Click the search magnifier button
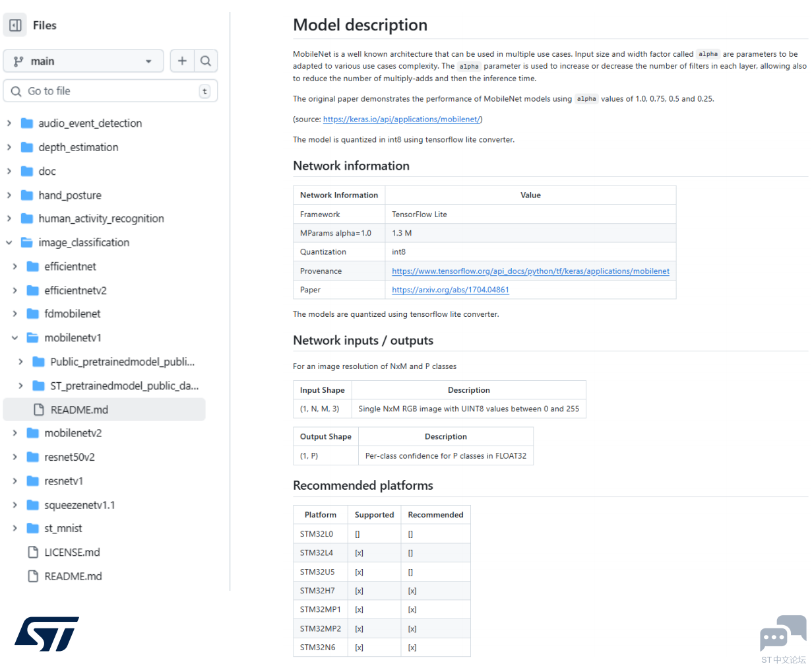812x670 pixels. pyautogui.click(x=206, y=61)
